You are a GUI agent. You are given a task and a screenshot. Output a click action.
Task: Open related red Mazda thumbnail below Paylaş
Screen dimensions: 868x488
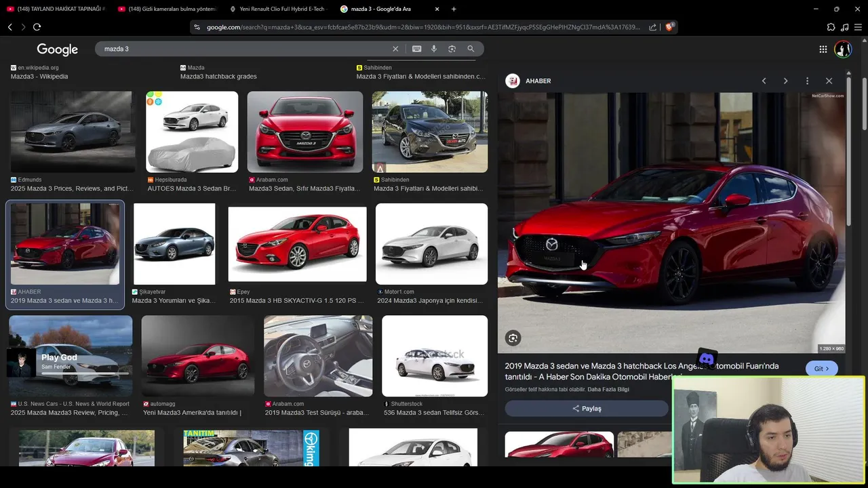pos(559,445)
